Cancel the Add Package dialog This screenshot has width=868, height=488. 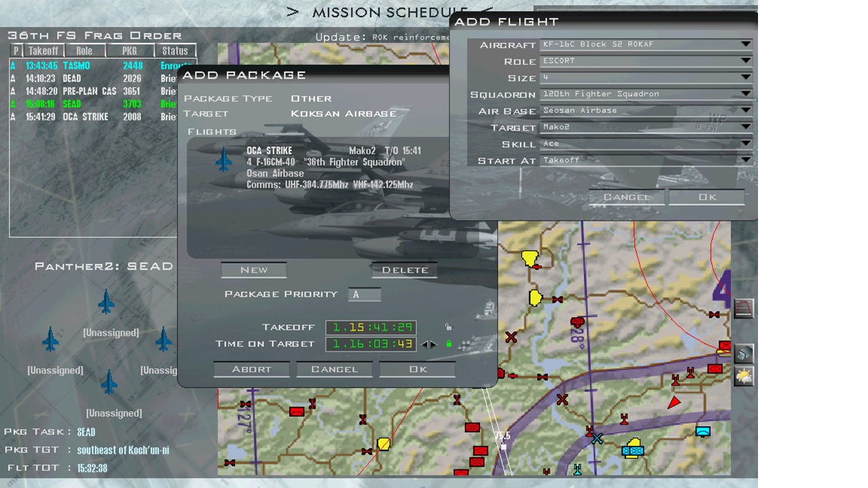[x=335, y=369]
